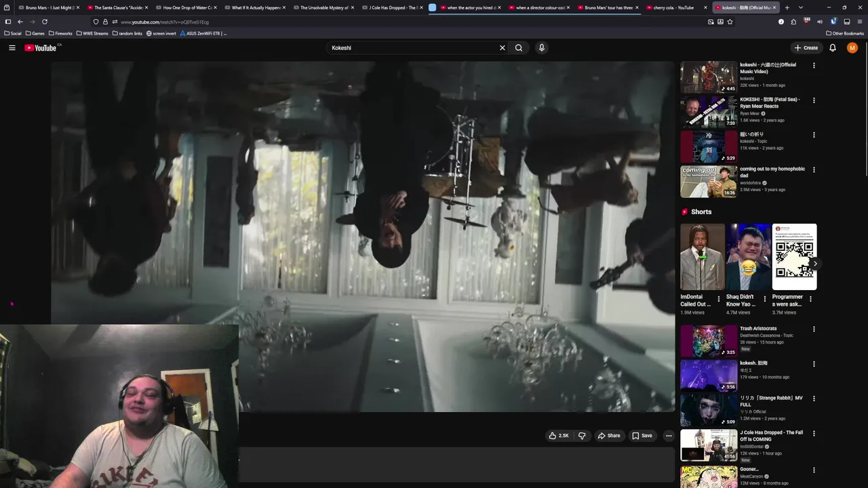The image size is (868, 488).
Task: Clear the search box with the X
Action: [502, 47]
